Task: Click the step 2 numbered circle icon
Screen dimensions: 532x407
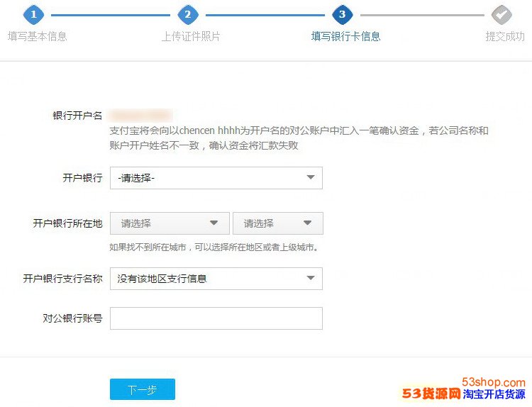Action: [187, 14]
